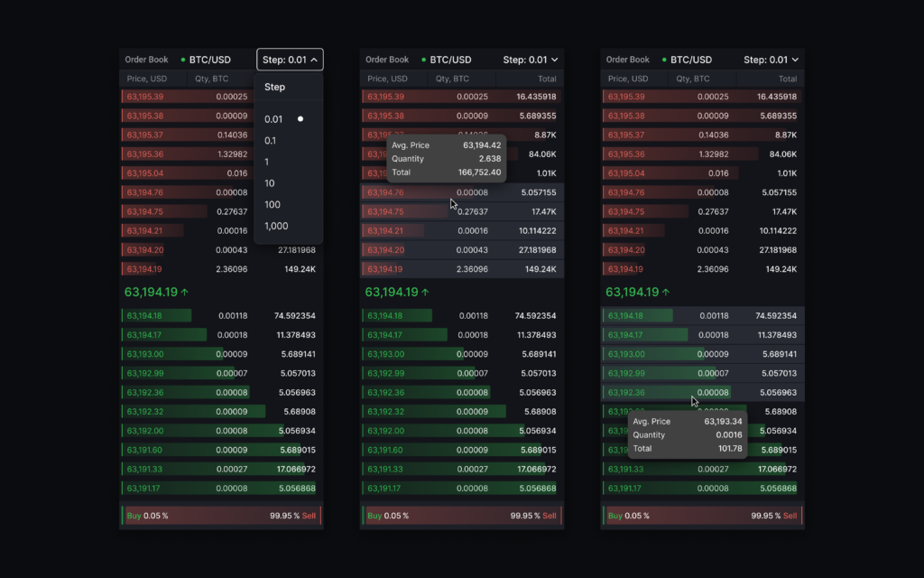This screenshot has width=924, height=578.
Task: Choose the selected 0.01 step option
Action: (288, 119)
